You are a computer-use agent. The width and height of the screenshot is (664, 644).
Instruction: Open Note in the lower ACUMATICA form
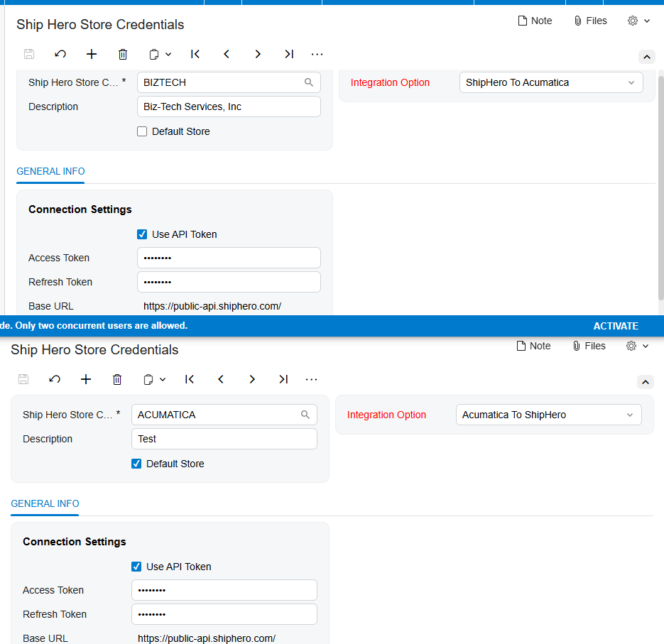pyautogui.click(x=534, y=346)
